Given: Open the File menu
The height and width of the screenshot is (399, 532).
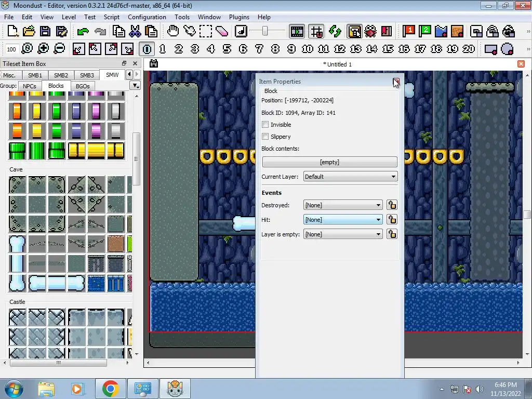Looking at the screenshot, I should coord(9,17).
